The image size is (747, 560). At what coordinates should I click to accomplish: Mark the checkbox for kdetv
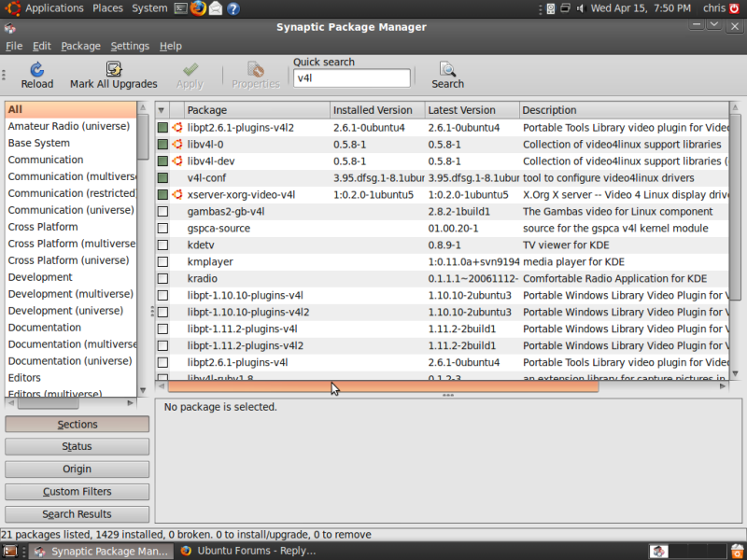coord(162,245)
